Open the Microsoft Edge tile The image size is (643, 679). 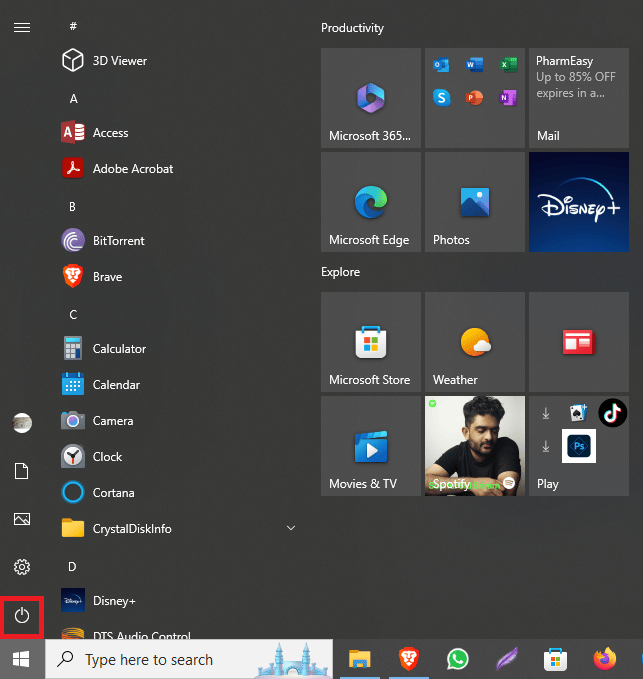(x=371, y=202)
